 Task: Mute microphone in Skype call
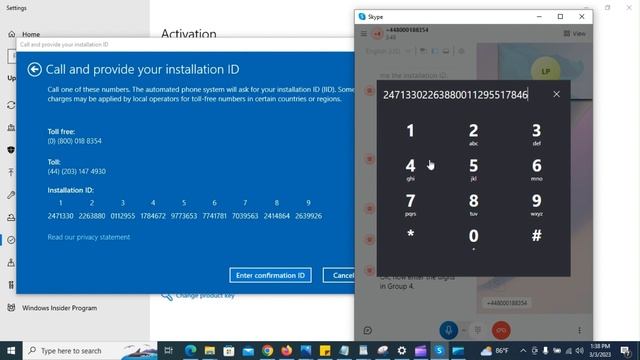point(448,330)
